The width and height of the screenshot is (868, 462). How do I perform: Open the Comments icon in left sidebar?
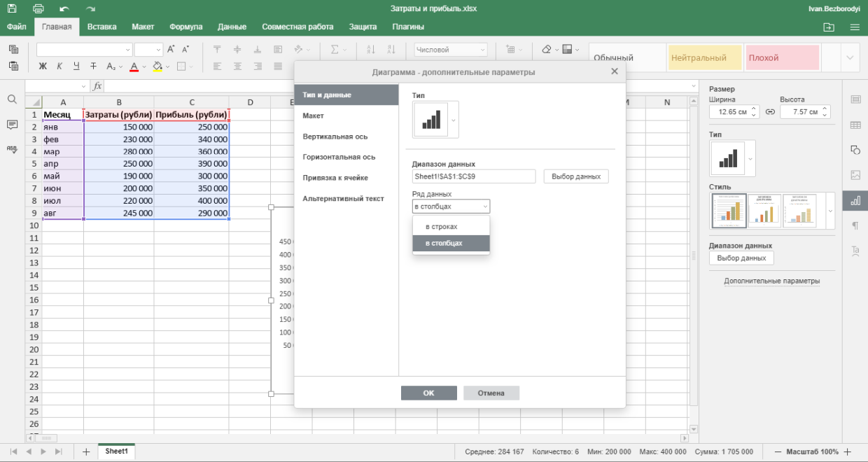tap(12, 125)
